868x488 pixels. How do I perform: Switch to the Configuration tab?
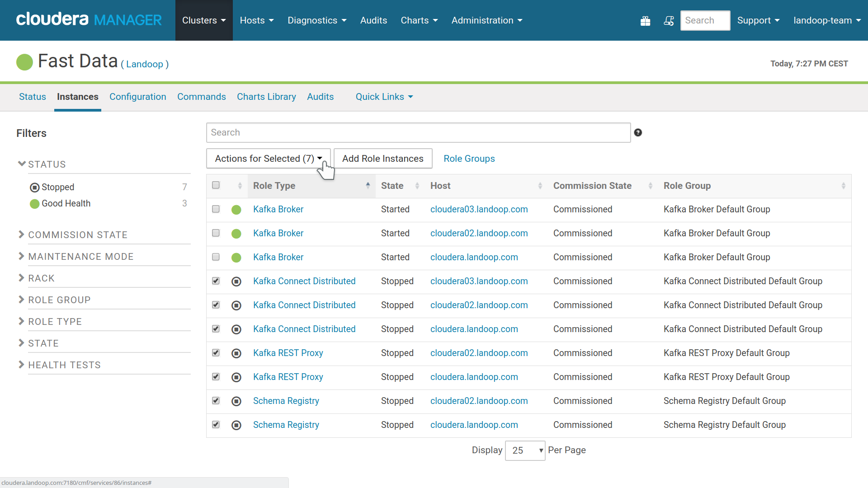pyautogui.click(x=138, y=97)
